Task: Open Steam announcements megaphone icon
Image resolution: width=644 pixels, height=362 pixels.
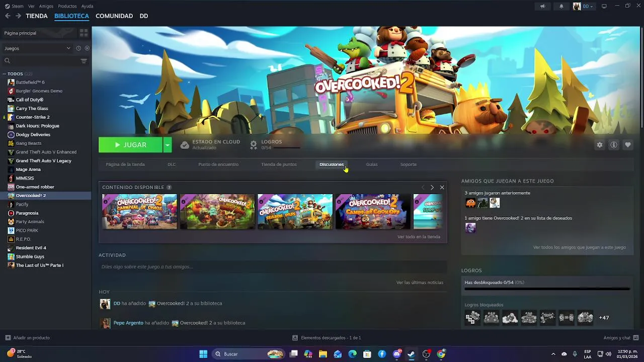Action: point(542,6)
